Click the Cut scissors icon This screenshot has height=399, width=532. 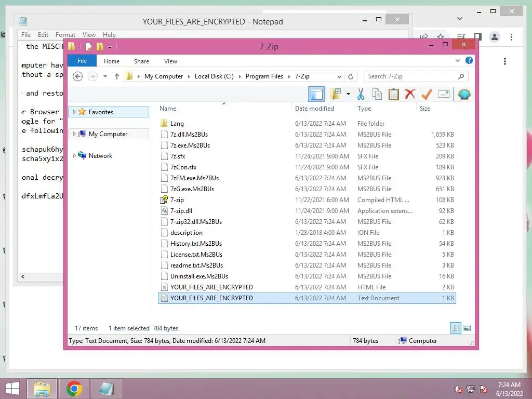361,94
